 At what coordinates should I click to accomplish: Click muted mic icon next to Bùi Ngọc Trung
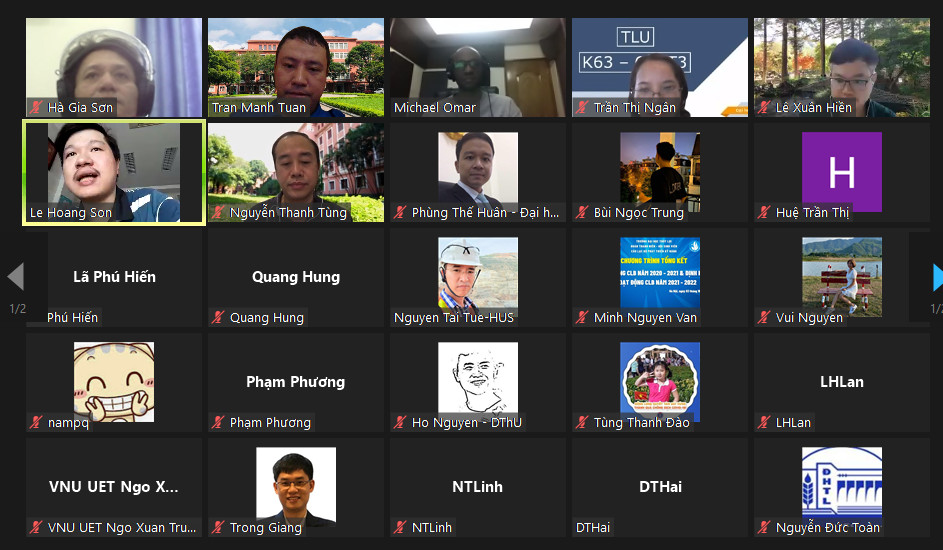582,212
